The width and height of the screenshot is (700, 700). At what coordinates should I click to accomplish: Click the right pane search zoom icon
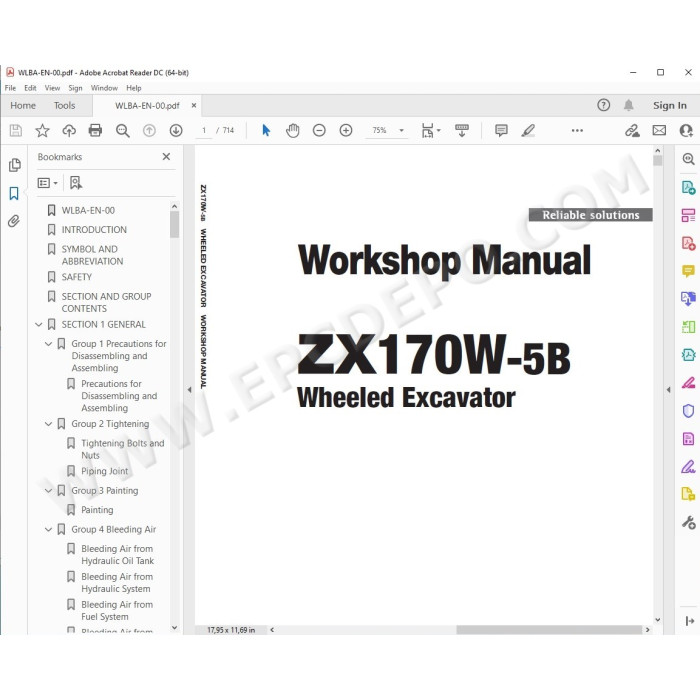click(688, 158)
